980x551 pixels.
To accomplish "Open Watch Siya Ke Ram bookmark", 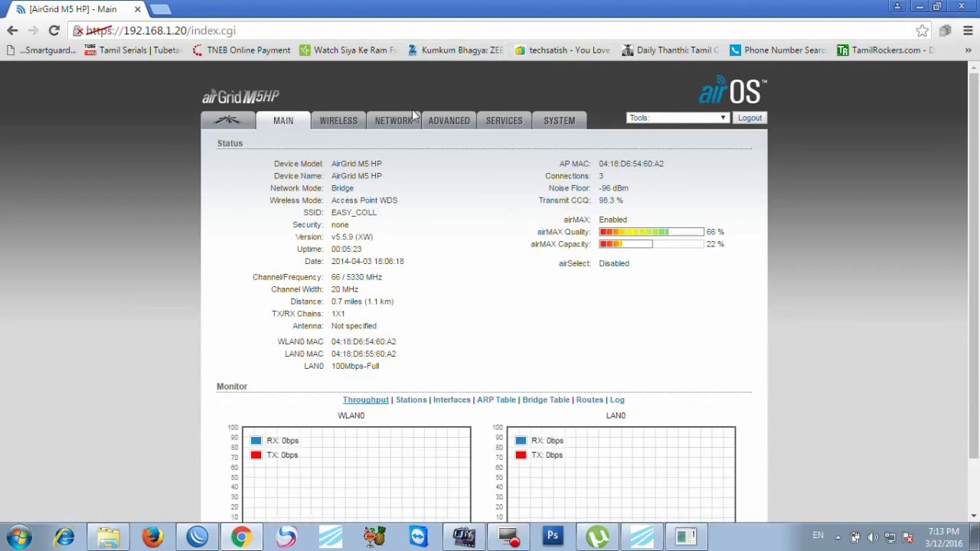I will point(348,50).
